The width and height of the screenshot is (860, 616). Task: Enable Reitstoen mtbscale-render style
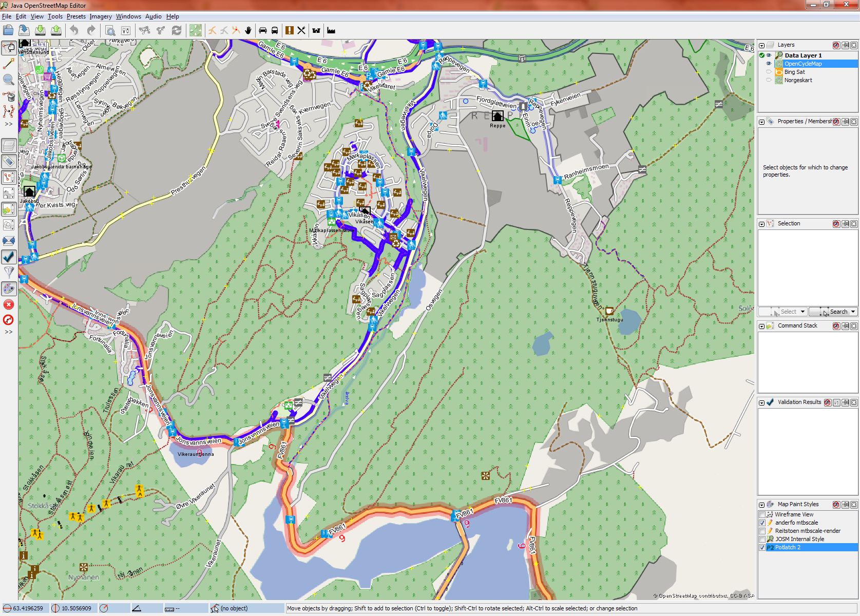click(762, 531)
